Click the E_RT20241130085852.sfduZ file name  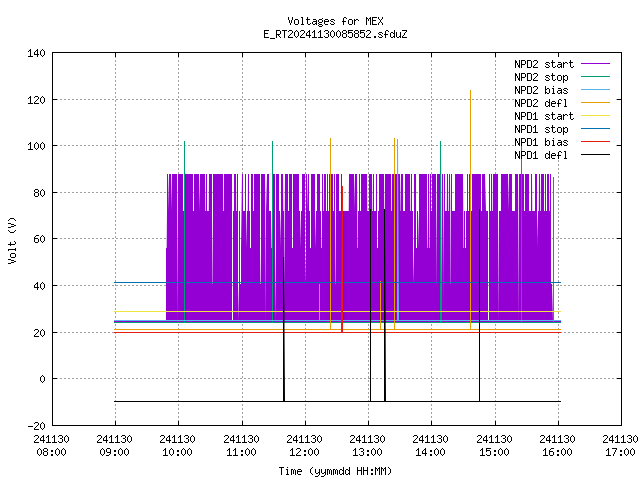point(335,34)
